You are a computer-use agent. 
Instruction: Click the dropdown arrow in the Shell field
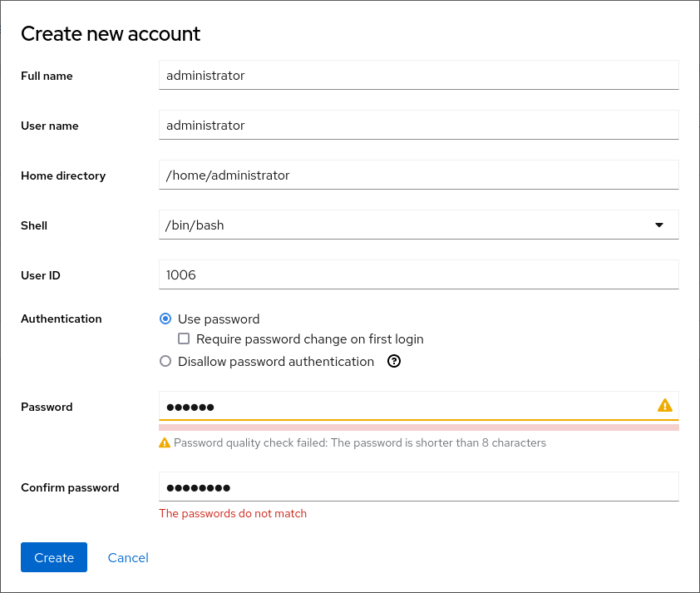tap(659, 225)
